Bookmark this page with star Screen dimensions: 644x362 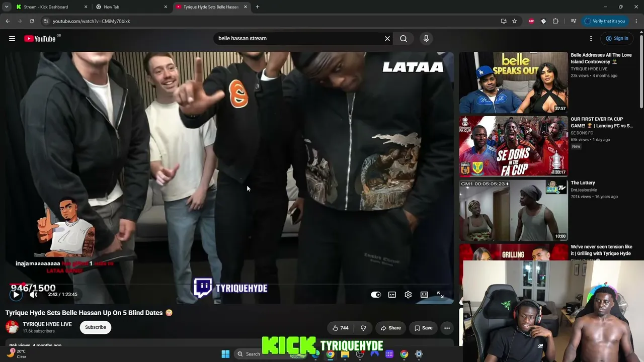(515, 21)
